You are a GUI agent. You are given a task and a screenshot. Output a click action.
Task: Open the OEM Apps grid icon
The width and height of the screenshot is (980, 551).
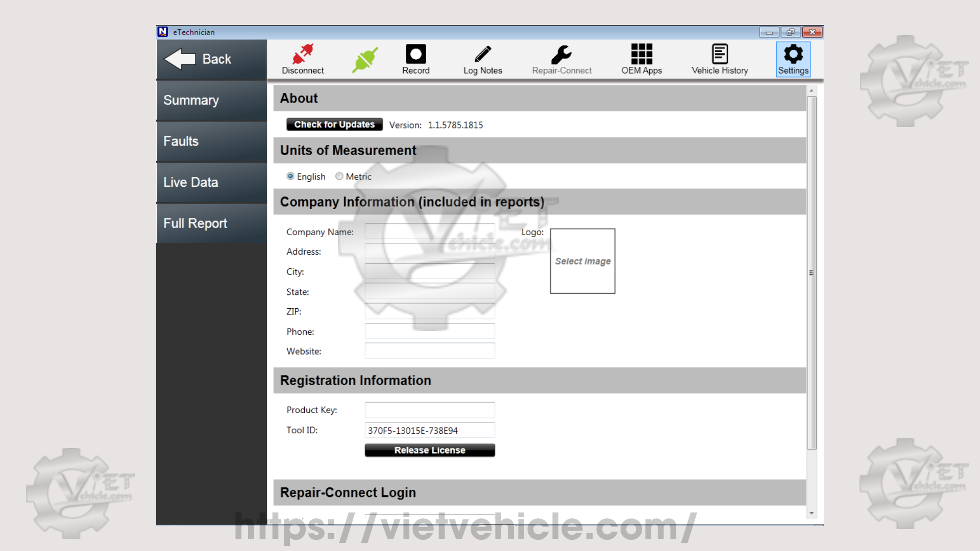pos(642,55)
